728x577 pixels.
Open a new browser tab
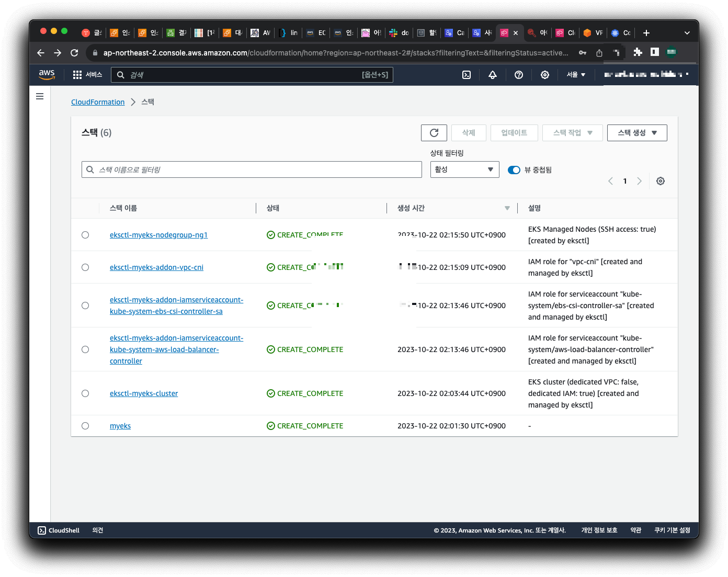point(646,33)
